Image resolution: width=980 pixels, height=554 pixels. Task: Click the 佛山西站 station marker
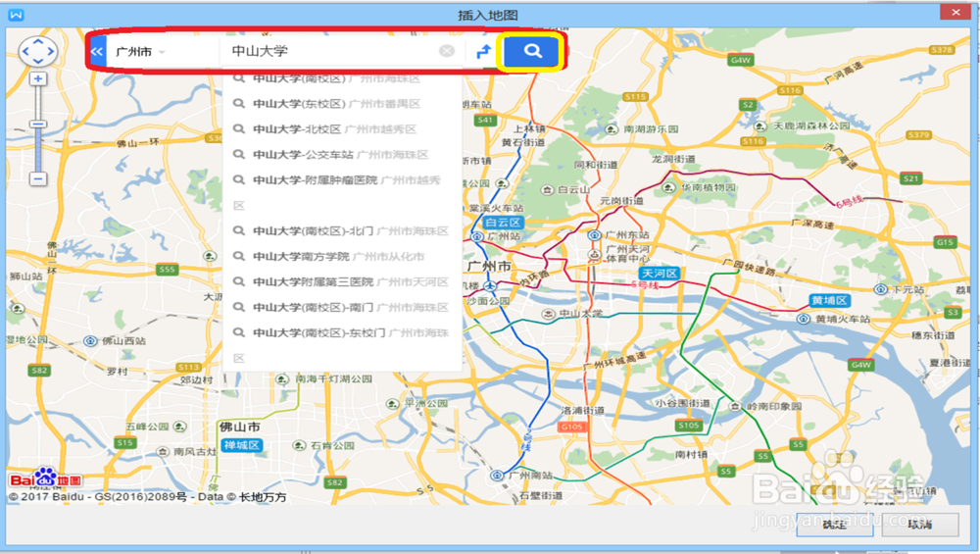90,341
